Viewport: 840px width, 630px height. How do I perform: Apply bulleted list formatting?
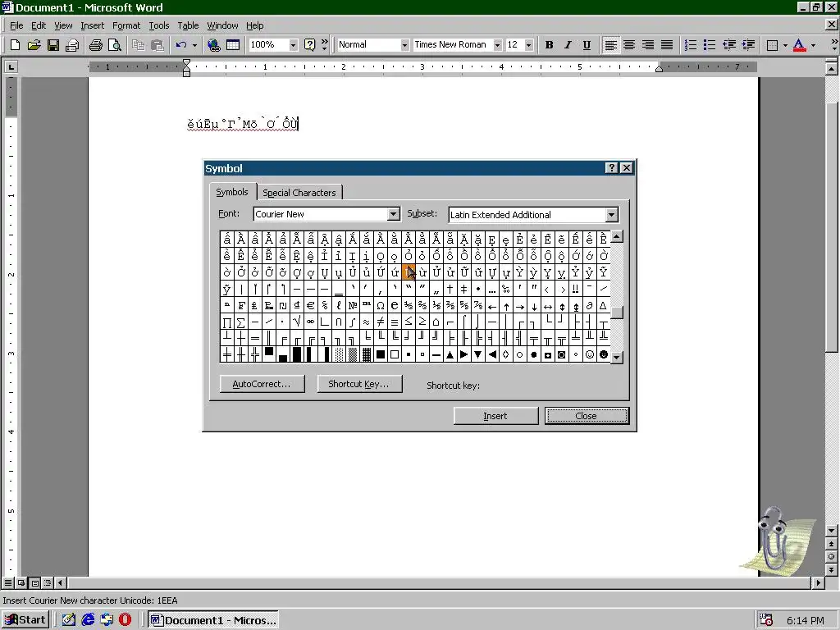[710, 45]
